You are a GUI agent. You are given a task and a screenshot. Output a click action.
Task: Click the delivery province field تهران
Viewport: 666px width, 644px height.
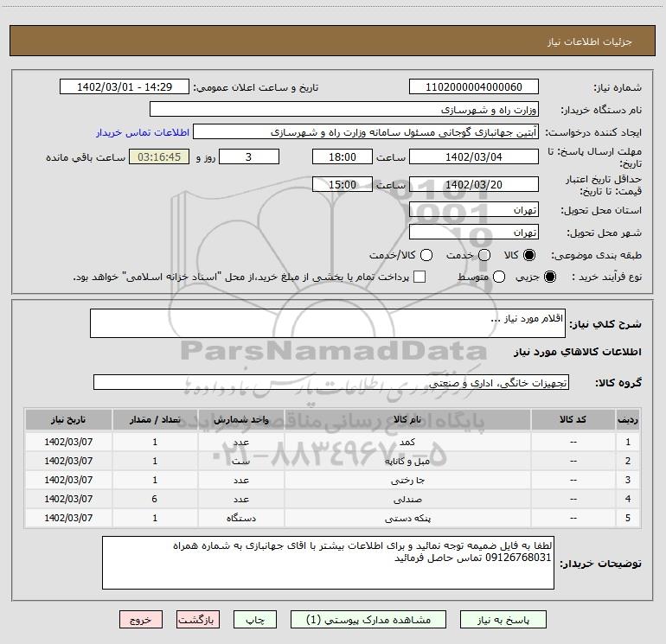tap(474, 209)
